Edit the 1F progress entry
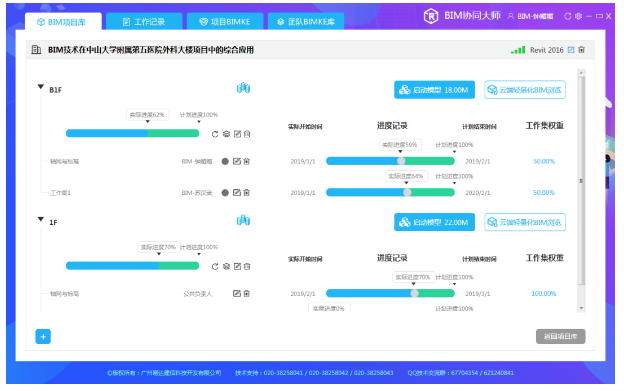The width and height of the screenshot is (624, 391). pyautogui.click(x=237, y=267)
